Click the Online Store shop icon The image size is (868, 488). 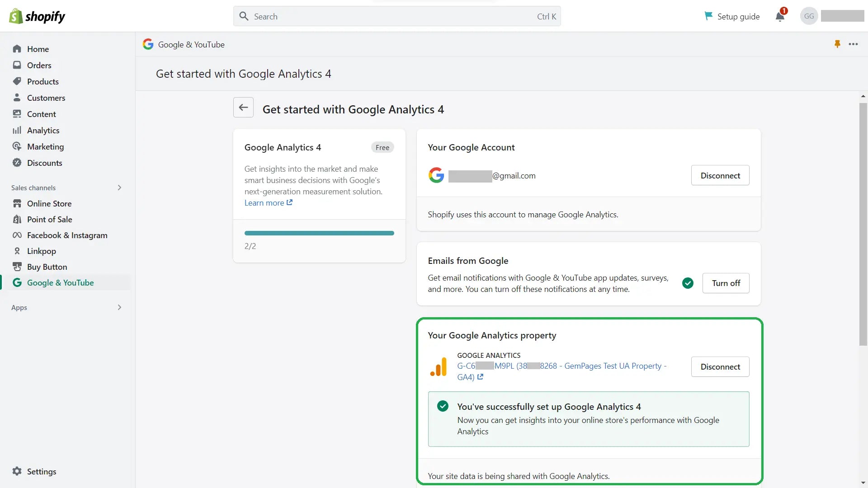click(17, 203)
